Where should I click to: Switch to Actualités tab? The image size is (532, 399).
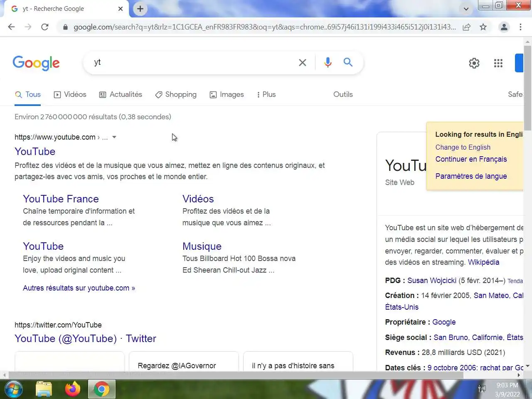tap(121, 95)
